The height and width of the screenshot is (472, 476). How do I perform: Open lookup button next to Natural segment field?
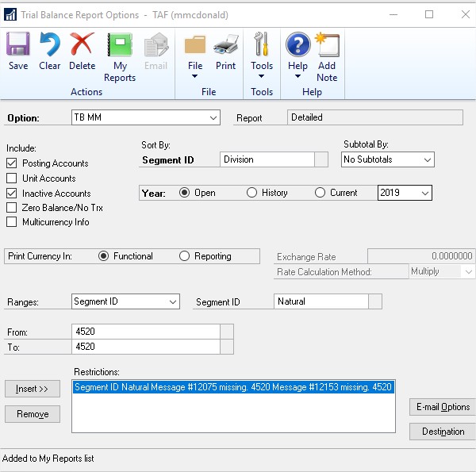[x=375, y=301]
